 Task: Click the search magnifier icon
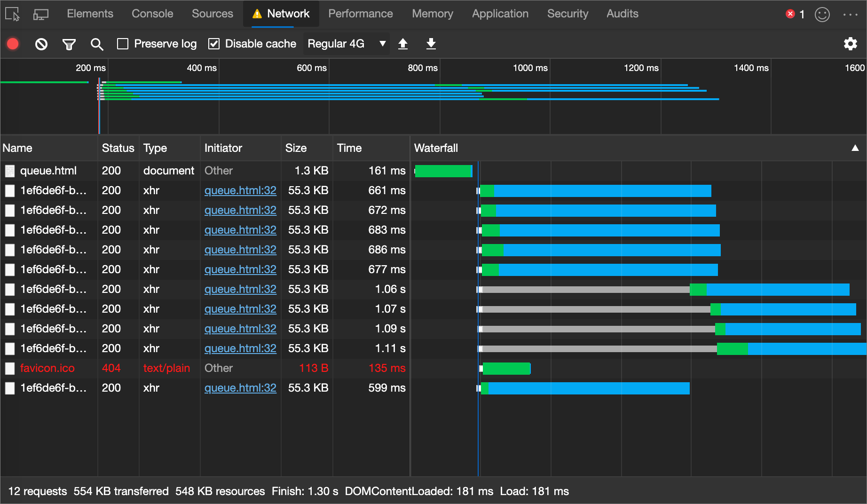(97, 44)
